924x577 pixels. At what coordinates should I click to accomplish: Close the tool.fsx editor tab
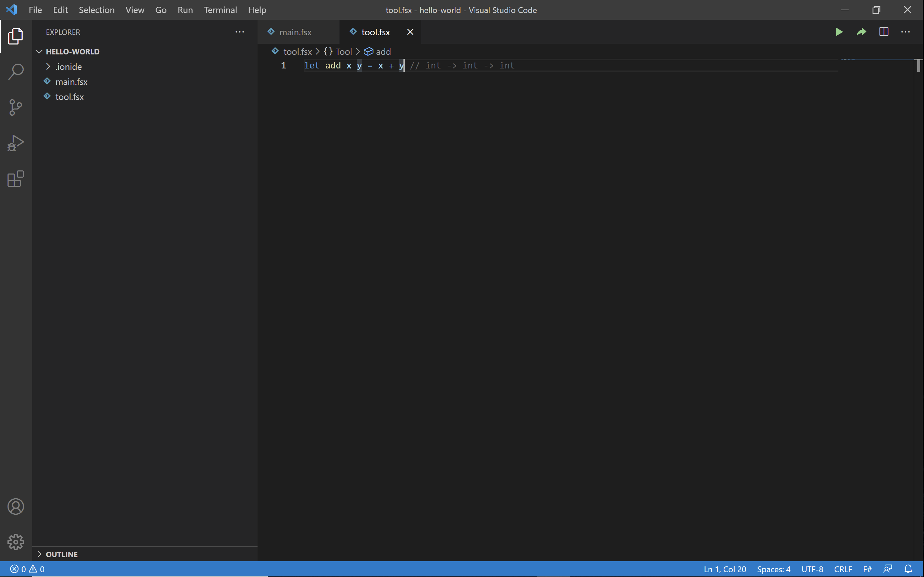(410, 32)
